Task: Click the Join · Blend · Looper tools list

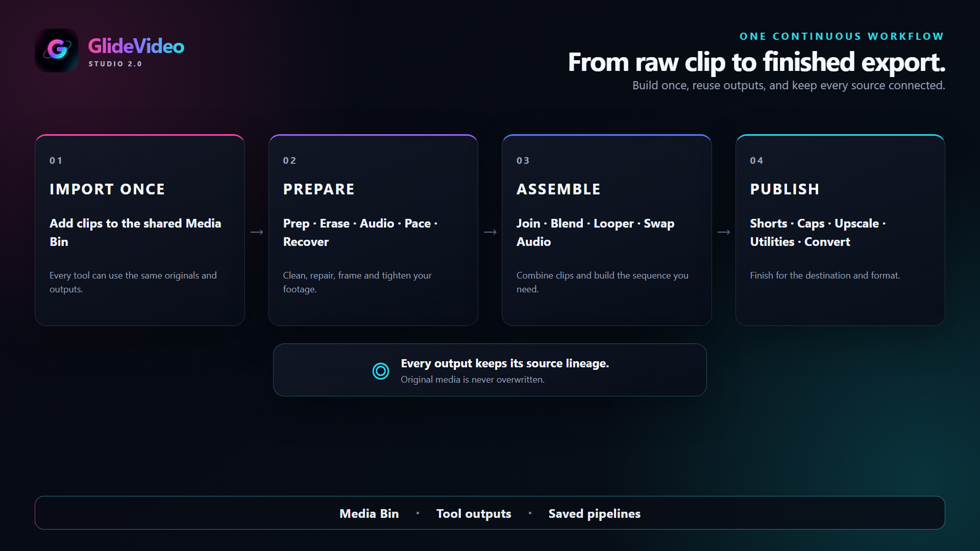Action: pos(595,233)
